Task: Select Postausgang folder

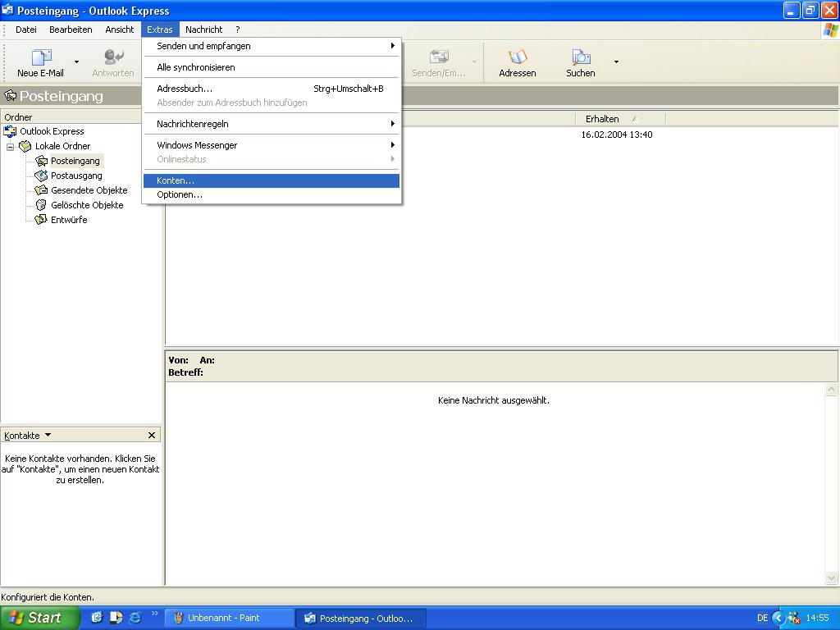Action: click(x=76, y=176)
